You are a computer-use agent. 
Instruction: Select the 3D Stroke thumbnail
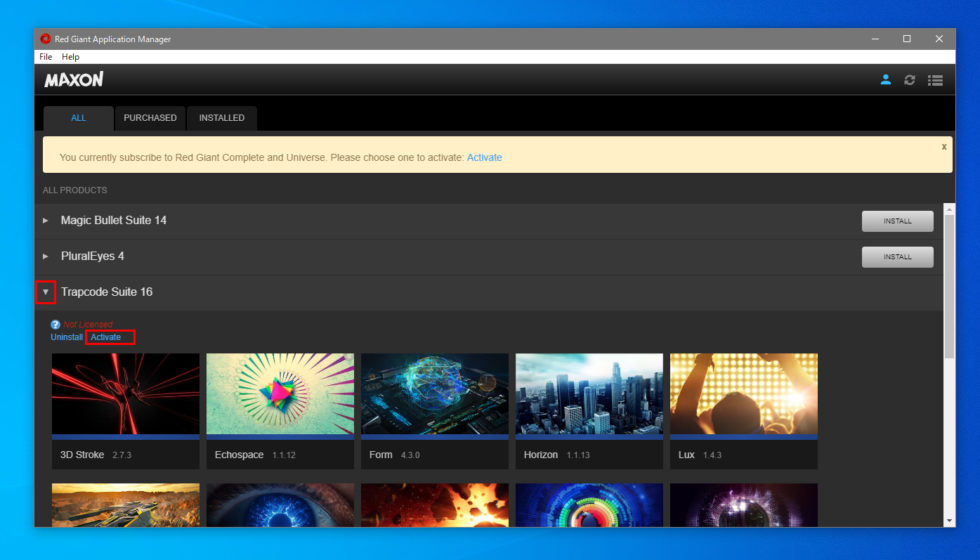126,394
